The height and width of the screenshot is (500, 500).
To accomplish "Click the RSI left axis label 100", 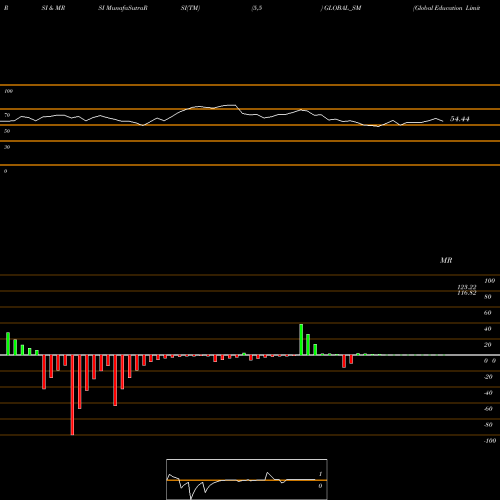I will 8,91.
